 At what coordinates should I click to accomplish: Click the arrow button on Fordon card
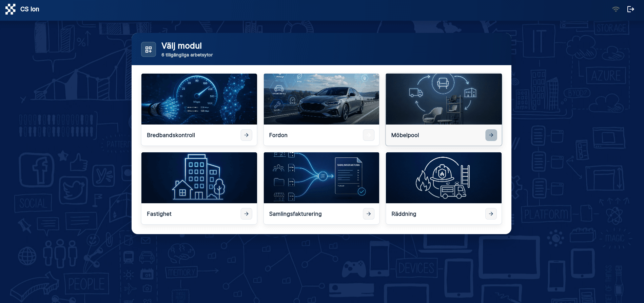[369, 135]
